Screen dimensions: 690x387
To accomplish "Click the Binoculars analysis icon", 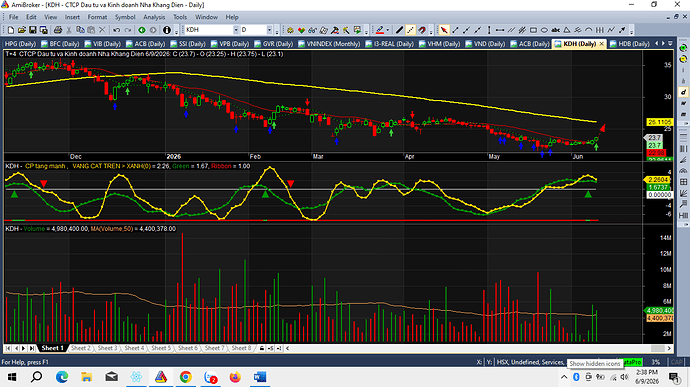I will tap(312, 30).
